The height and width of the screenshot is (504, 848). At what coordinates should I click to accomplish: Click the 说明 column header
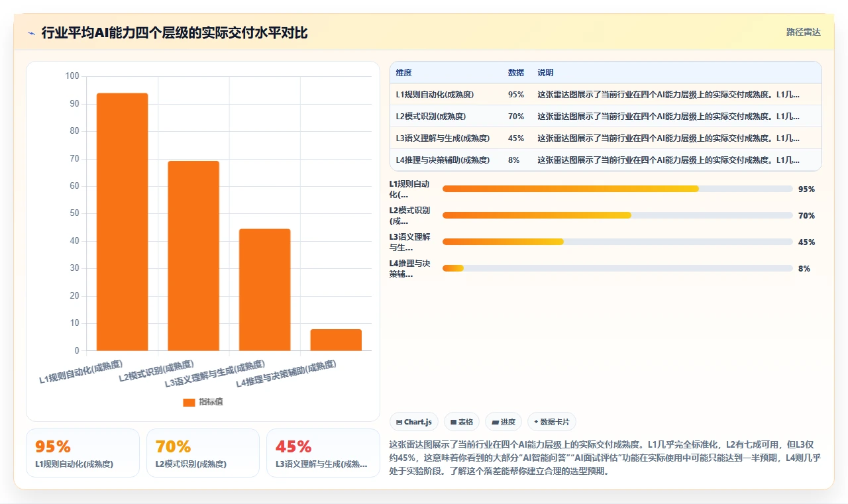[545, 73]
